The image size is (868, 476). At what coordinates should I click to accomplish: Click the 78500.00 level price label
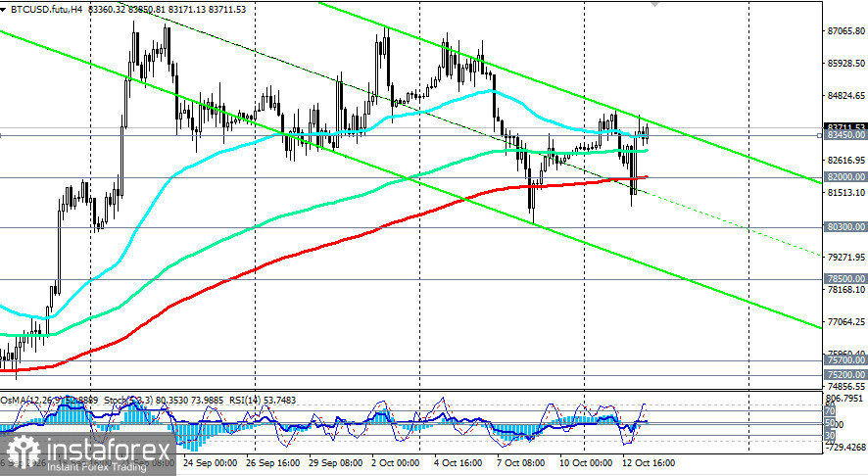coord(845,279)
